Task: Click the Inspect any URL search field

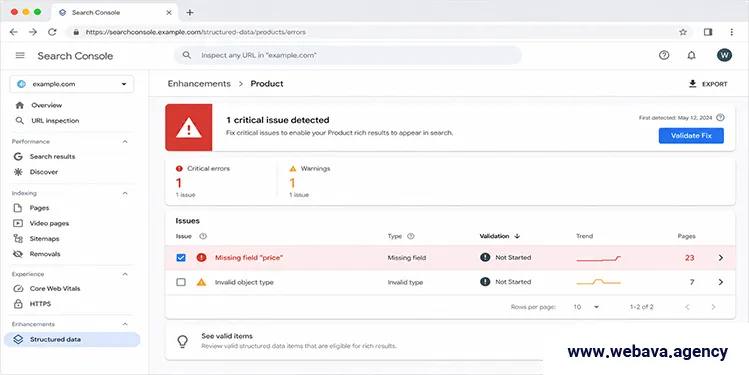Action: [347, 55]
